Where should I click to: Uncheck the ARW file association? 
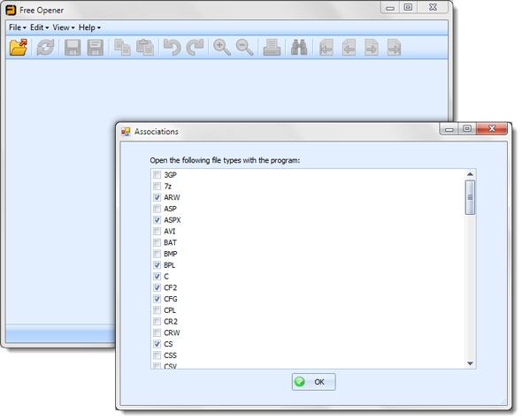coord(157,197)
